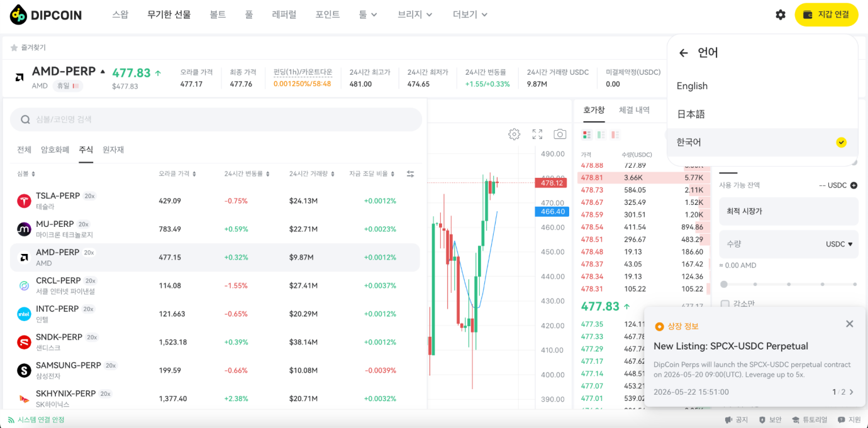This screenshot has width=868, height=428.
Task: Switch to 암호화폐 crypto tab
Action: [x=55, y=150]
